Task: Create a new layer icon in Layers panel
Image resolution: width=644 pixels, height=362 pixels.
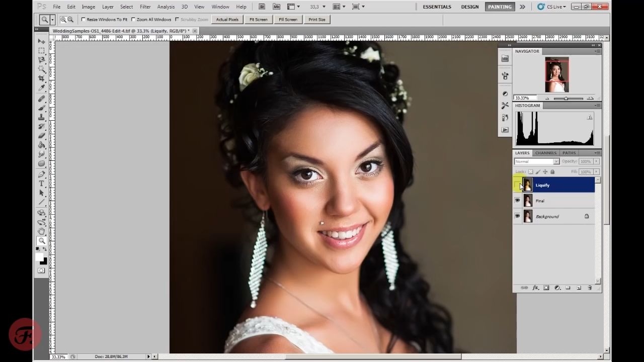Action: pos(579,288)
